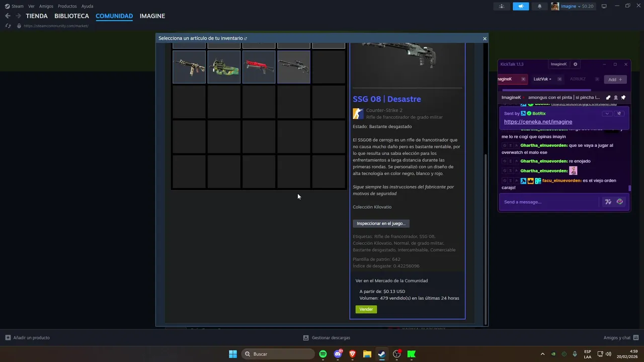This screenshot has height=362, width=644.
Task: Click the inventory dialog scrollbar
Action: 486,240
